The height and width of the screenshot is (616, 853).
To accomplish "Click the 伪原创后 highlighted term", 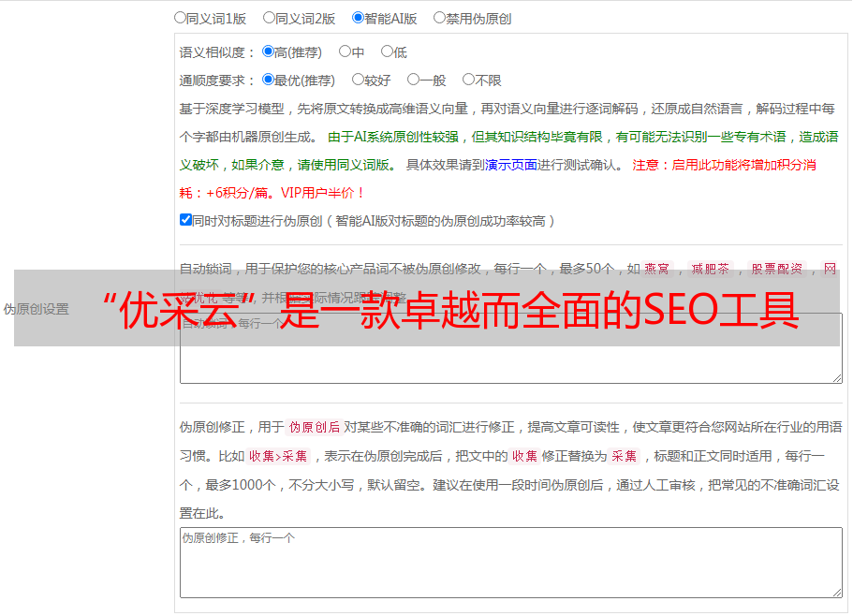I will (315, 427).
